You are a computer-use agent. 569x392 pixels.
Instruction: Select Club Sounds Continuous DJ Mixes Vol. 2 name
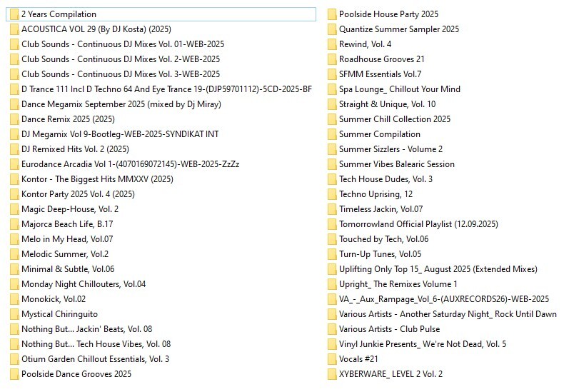pyautogui.click(x=121, y=59)
